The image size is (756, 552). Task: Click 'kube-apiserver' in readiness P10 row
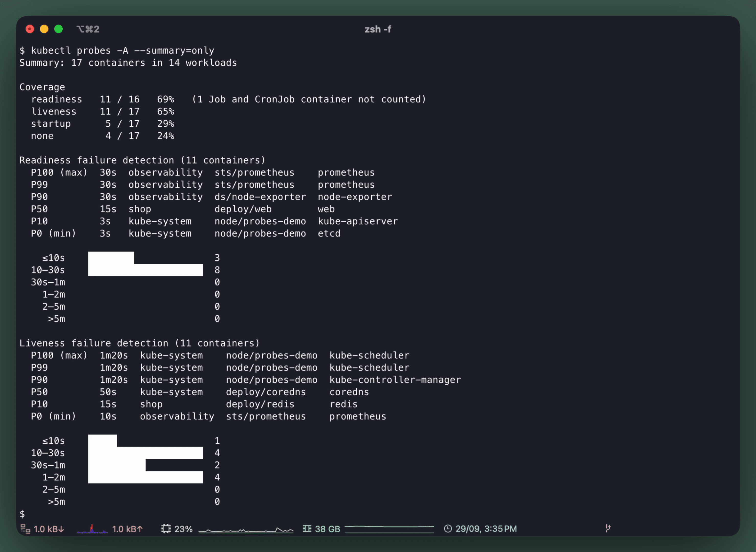pyautogui.click(x=358, y=221)
